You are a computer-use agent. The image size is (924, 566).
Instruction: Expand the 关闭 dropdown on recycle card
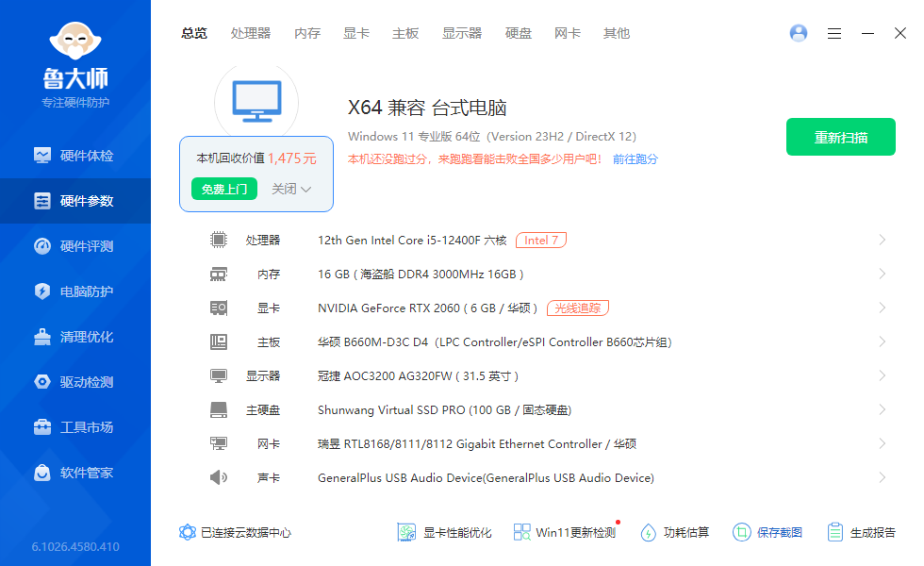(291, 189)
